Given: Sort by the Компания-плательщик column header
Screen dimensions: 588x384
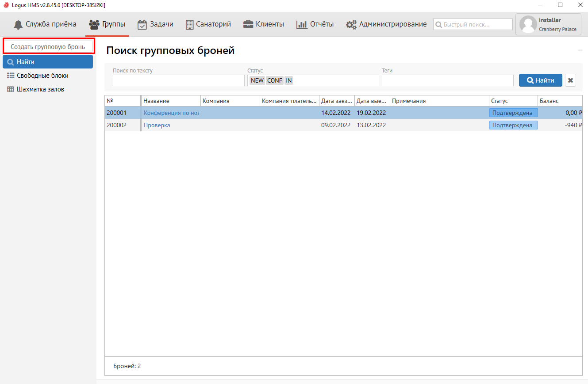Looking at the screenshot, I should tap(289, 101).
